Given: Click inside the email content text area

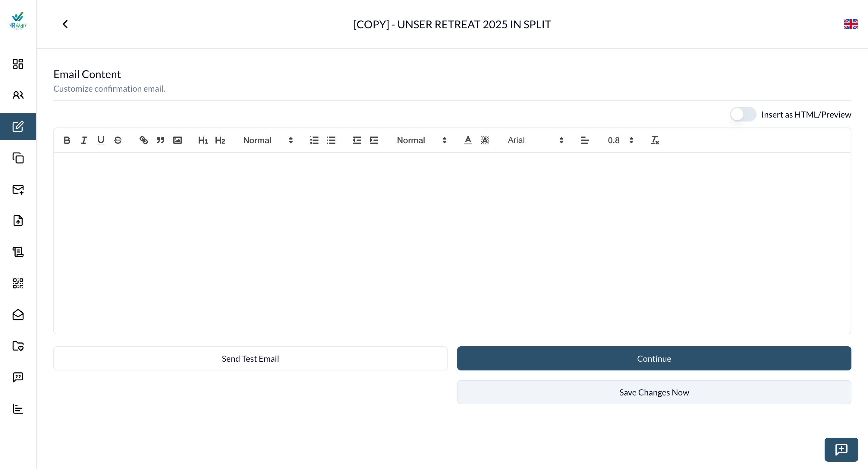Looking at the screenshot, I should [452, 243].
